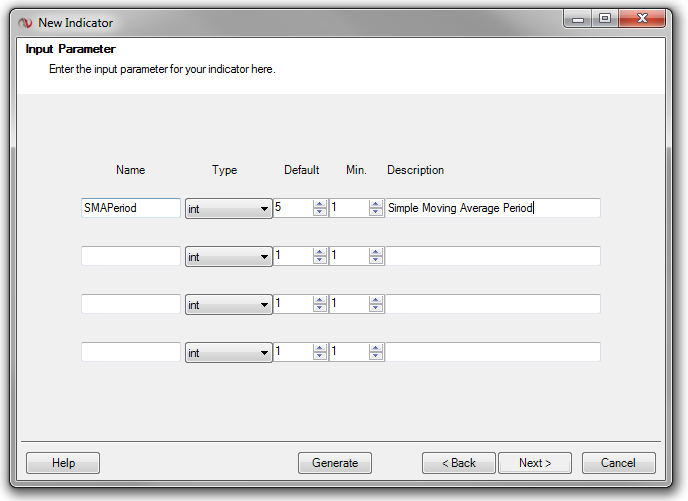Minimize the New Indicator window

578,18
